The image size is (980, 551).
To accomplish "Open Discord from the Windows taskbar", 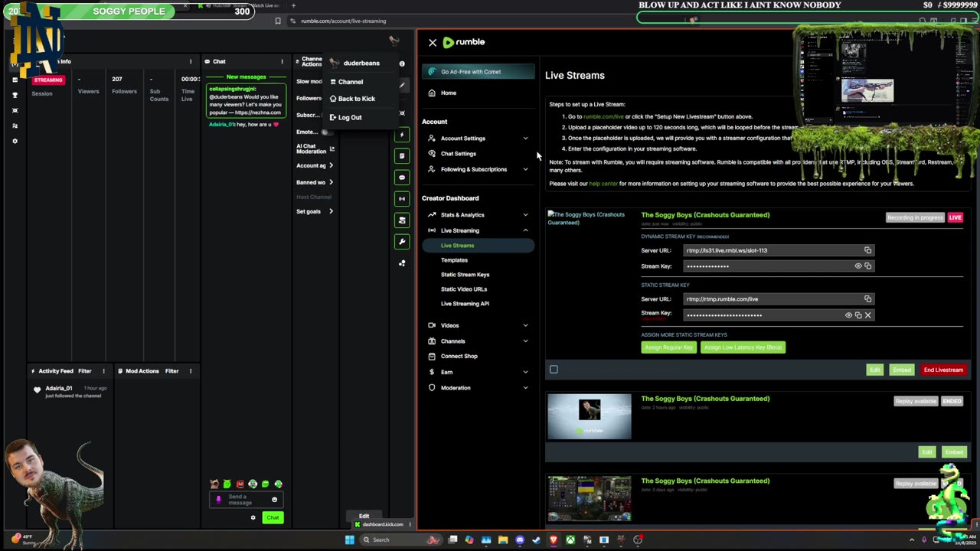I will [x=520, y=540].
